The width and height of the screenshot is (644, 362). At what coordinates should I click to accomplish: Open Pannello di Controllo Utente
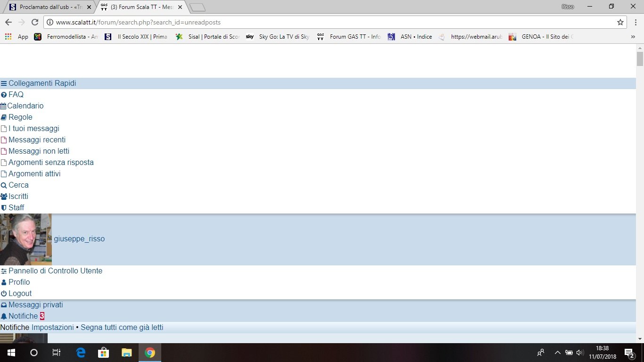coord(55,271)
